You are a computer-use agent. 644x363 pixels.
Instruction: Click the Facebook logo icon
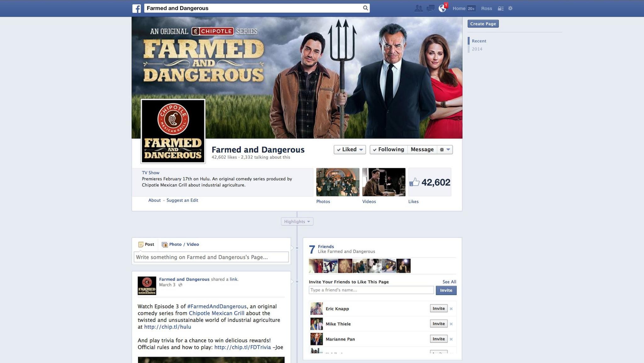coord(136,8)
